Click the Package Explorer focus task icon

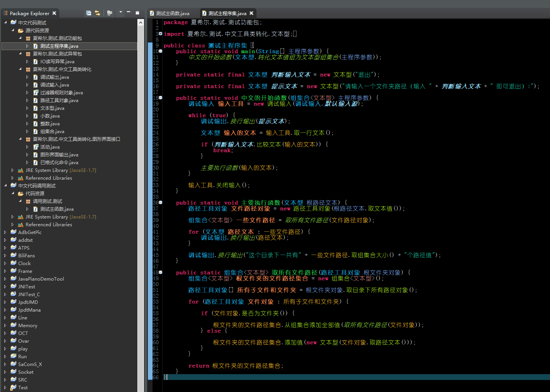pyautogui.click(x=109, y=13)
